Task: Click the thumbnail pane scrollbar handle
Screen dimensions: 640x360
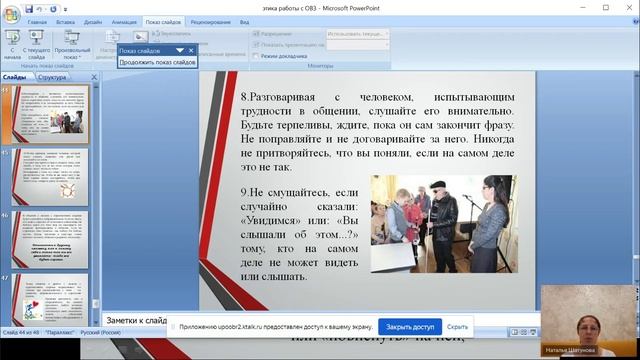Action: (96, 304)
